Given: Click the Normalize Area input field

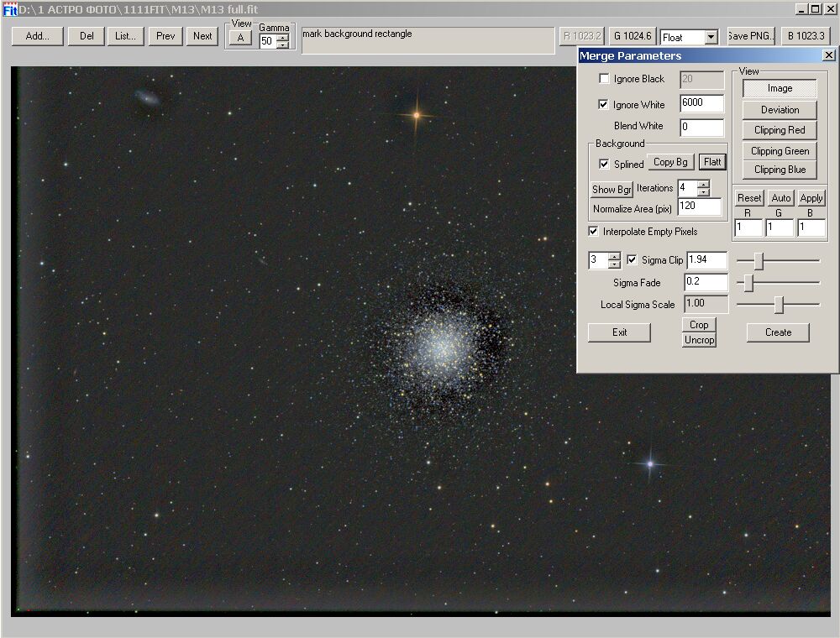Looking at the screenshot, I should pos(700,207).
